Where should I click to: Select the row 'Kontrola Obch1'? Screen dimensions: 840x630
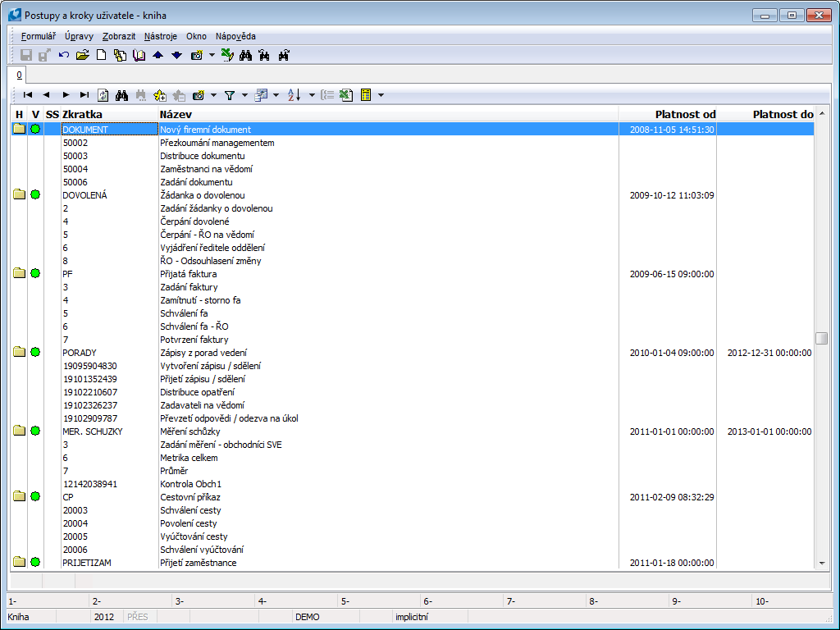[413, 484]
